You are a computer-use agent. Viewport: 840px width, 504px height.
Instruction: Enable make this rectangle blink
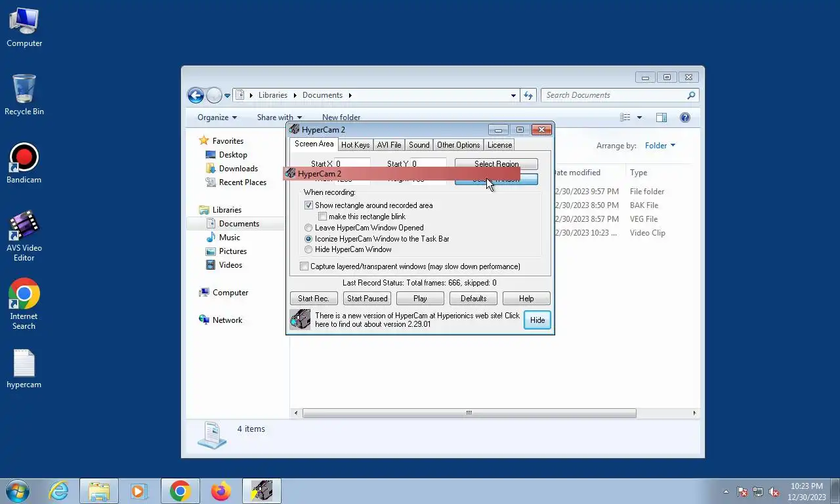pos(323,217)
